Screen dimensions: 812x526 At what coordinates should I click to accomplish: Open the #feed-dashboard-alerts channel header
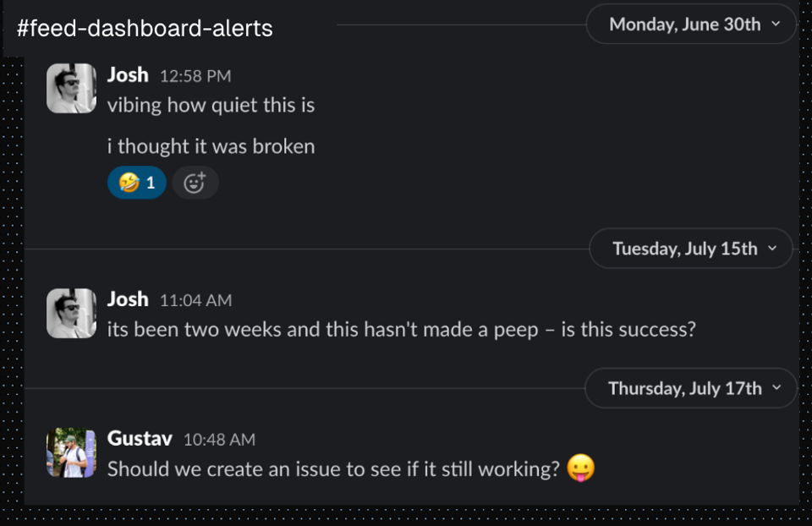pyautogui.click(x=145, y=28)
